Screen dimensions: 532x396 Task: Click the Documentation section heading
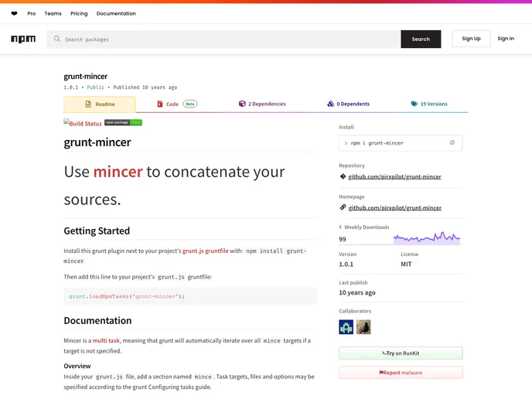point(97,320)
